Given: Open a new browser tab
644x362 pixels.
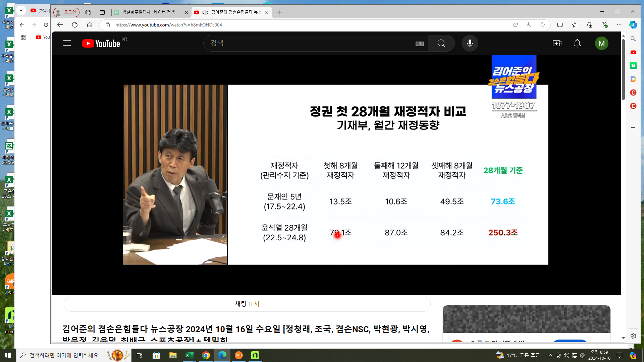Looking at the screenshot, I should pos(279,12).
